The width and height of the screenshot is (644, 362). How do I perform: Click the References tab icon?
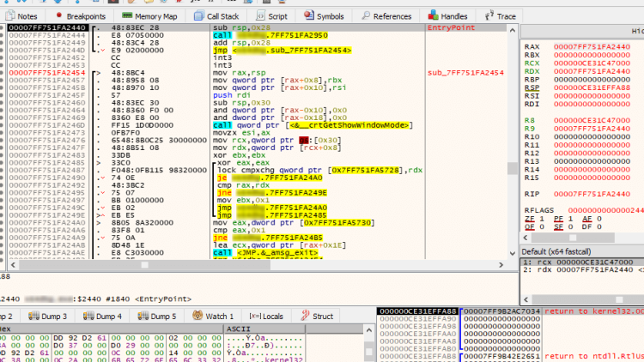tap(364, 16)
